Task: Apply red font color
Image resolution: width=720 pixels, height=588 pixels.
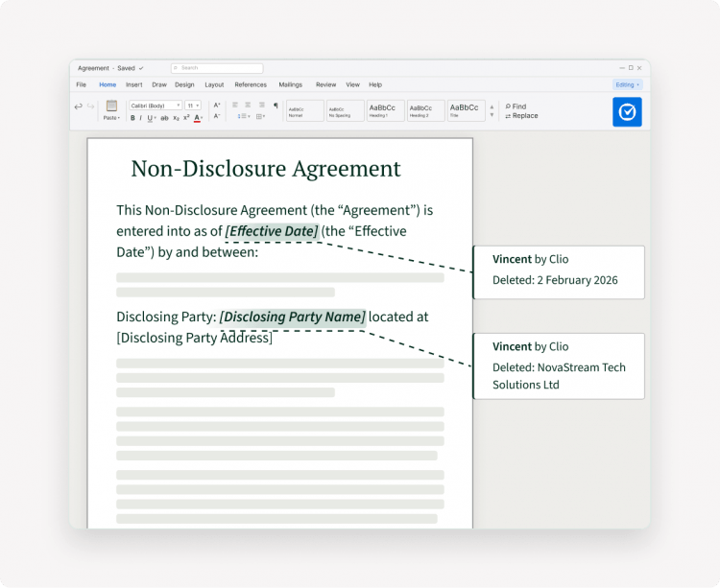Action: [197, 118]
